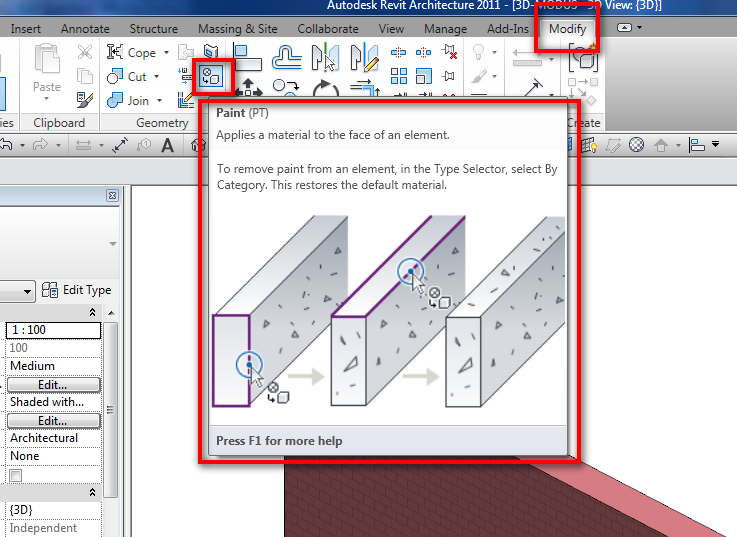Click the Paste button
This screenshot has width=737, height=537.
47,67
